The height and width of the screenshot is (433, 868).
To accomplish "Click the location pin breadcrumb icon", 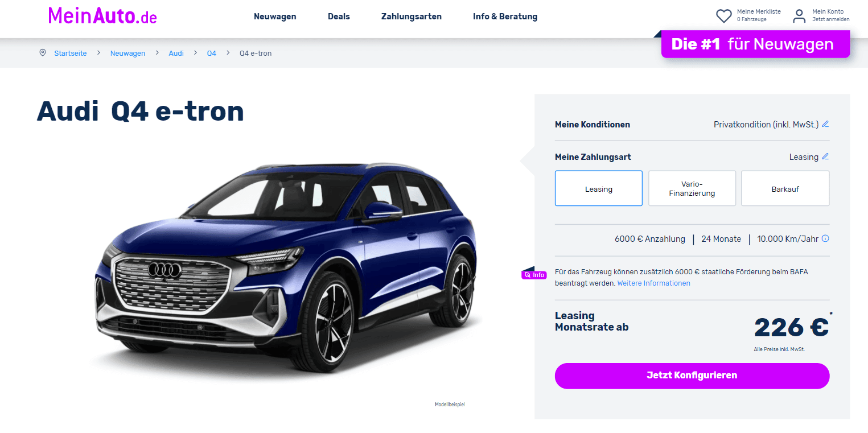I will pos(42,53).
